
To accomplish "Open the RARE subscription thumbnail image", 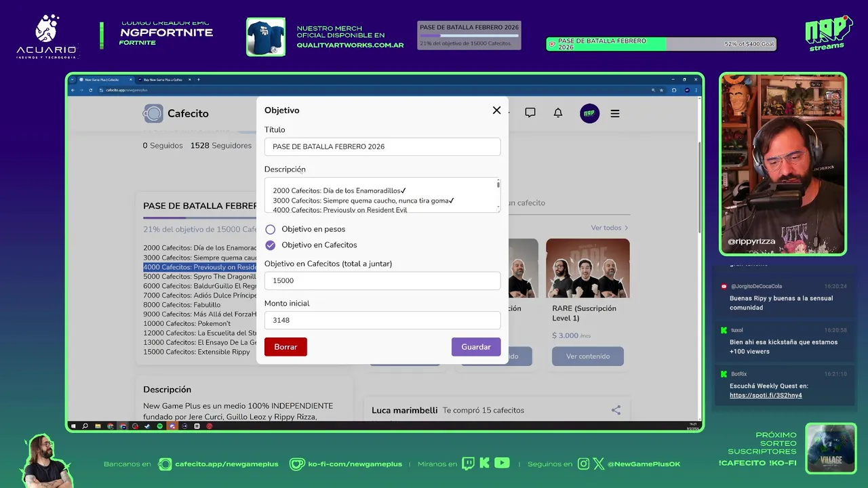I will point(588,268).
